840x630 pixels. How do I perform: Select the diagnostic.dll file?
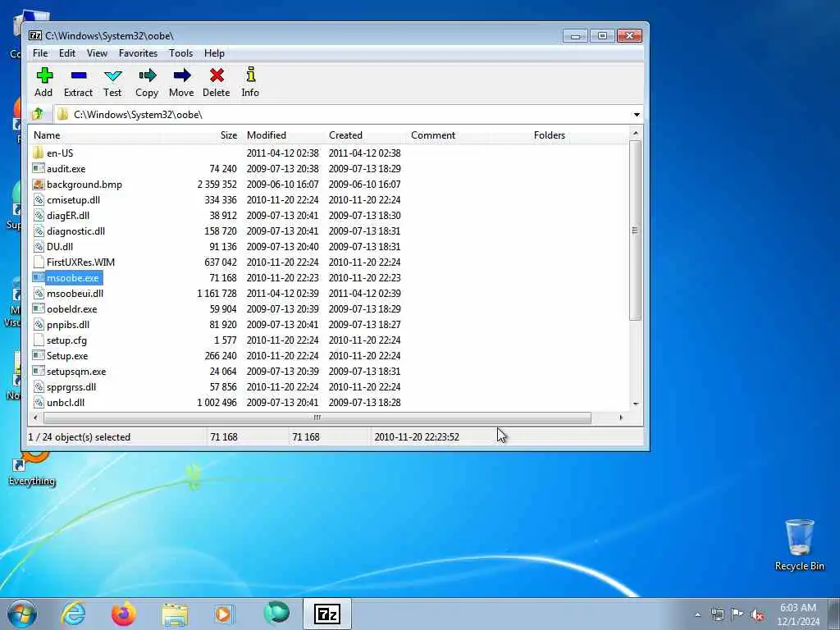point(75,231)
